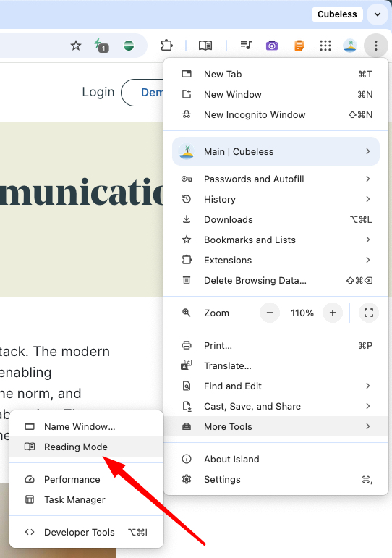
Task: Open the Extensions puzzle-piece toolbar icon
Action: pyautogui.click(x=167, y=46)
